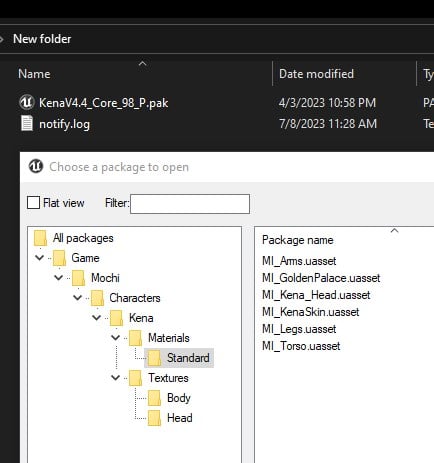This screenshot has width=434, height=463.
Task: Click the Mochi folder icon
Action: pyautogui.click(x=78, y=278)
